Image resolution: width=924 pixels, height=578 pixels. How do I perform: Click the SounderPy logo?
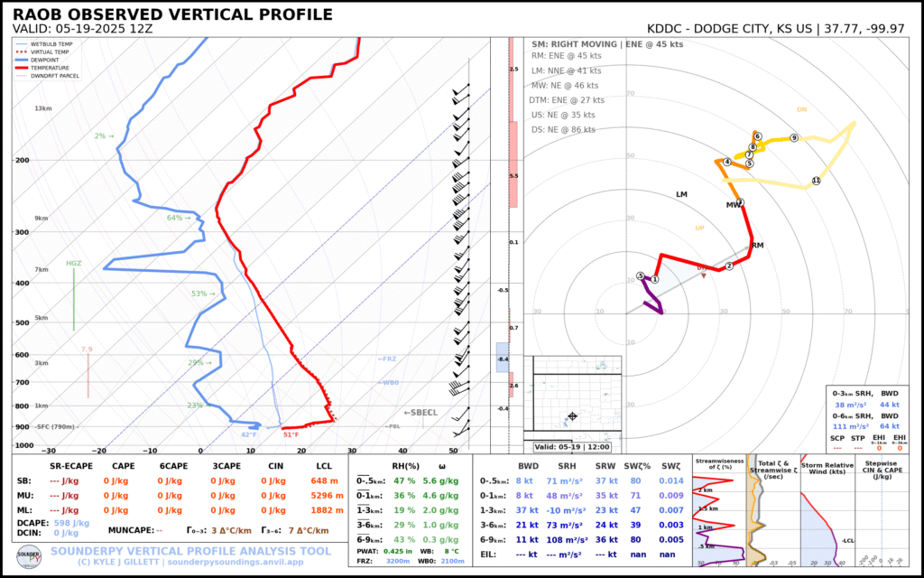click(x=29, y=554)
